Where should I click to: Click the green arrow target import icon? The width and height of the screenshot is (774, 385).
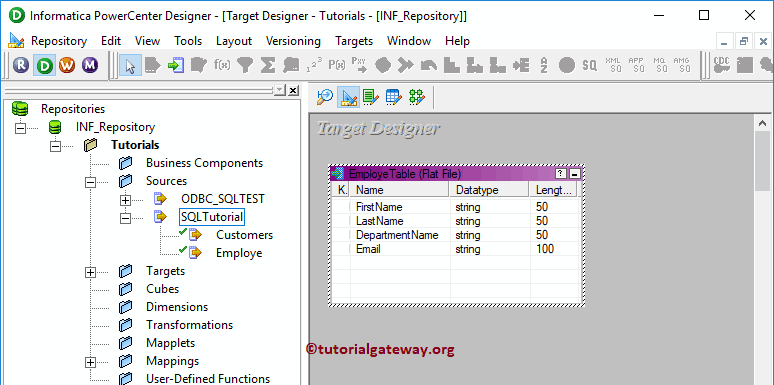(176, 65)
